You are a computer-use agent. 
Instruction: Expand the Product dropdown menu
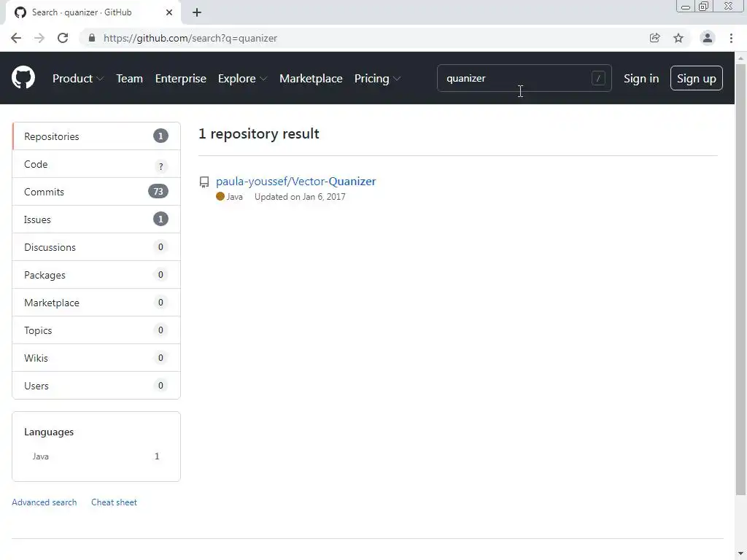pyautogui.click(x=77, y=79)
